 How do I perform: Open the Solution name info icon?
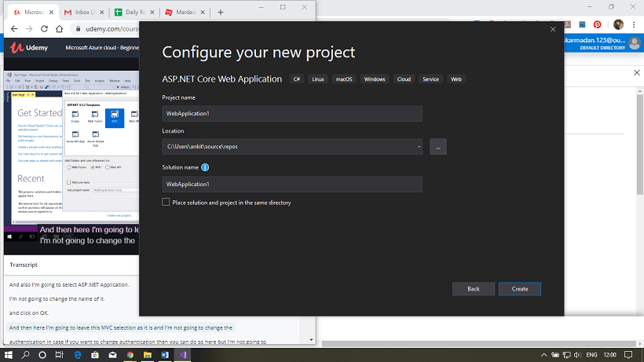(x=205, y=167)
